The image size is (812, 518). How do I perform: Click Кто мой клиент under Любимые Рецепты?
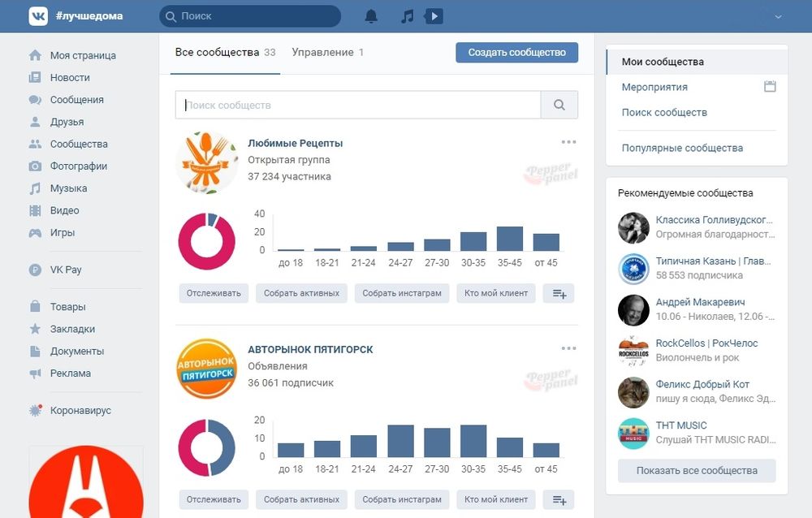pos(496,293)
